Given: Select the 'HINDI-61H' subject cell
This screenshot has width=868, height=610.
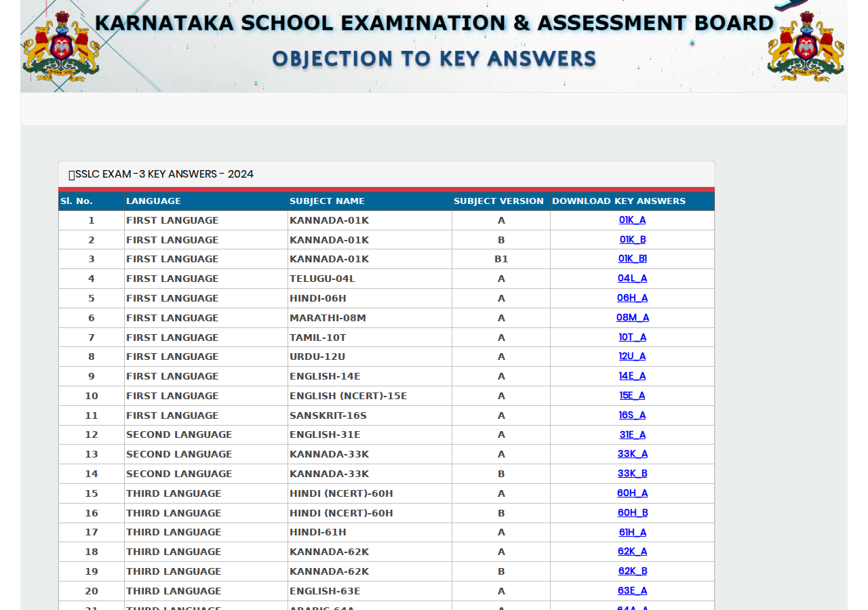Looking at the screenshot, I should click(370, 533).
